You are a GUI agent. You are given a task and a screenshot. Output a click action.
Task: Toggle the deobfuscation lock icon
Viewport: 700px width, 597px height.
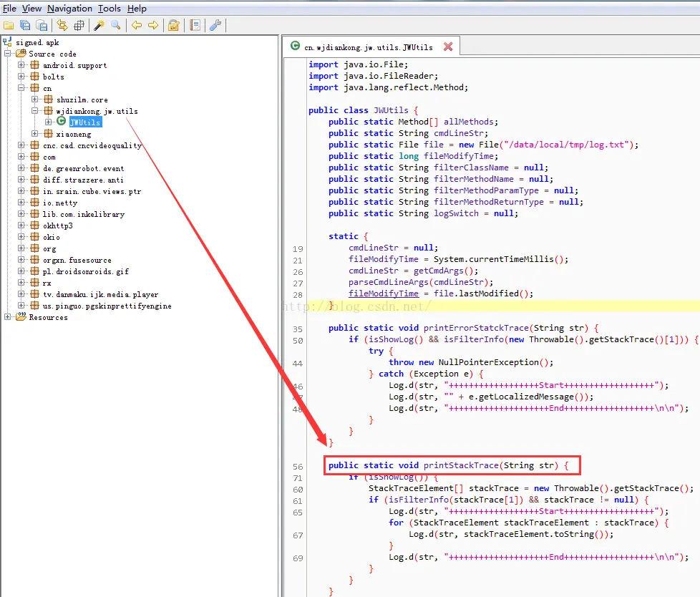point(174,26)
